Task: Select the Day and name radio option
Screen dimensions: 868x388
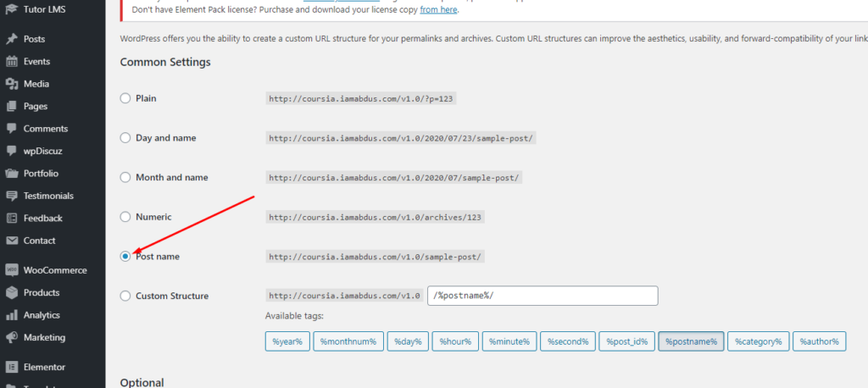Action: click(x=125, y=138)
